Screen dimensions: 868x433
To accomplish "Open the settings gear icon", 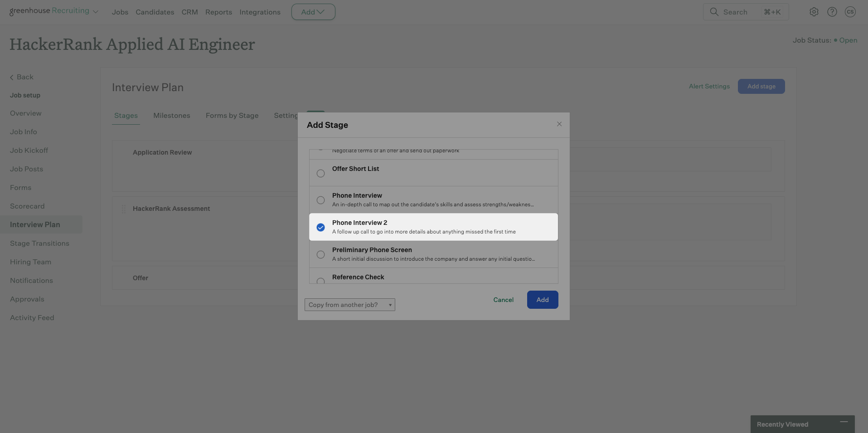I will pos(814,12).
